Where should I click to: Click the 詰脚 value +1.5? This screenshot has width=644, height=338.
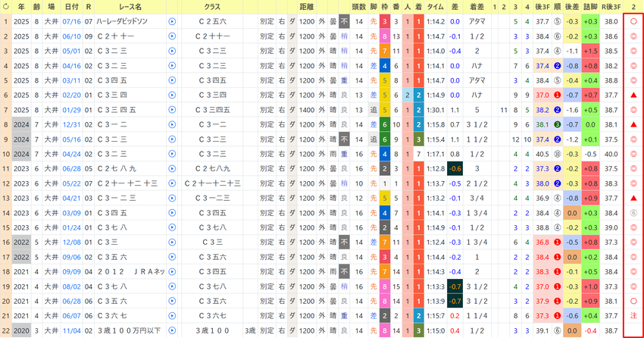pyautogui.click(x=590, y=51)
